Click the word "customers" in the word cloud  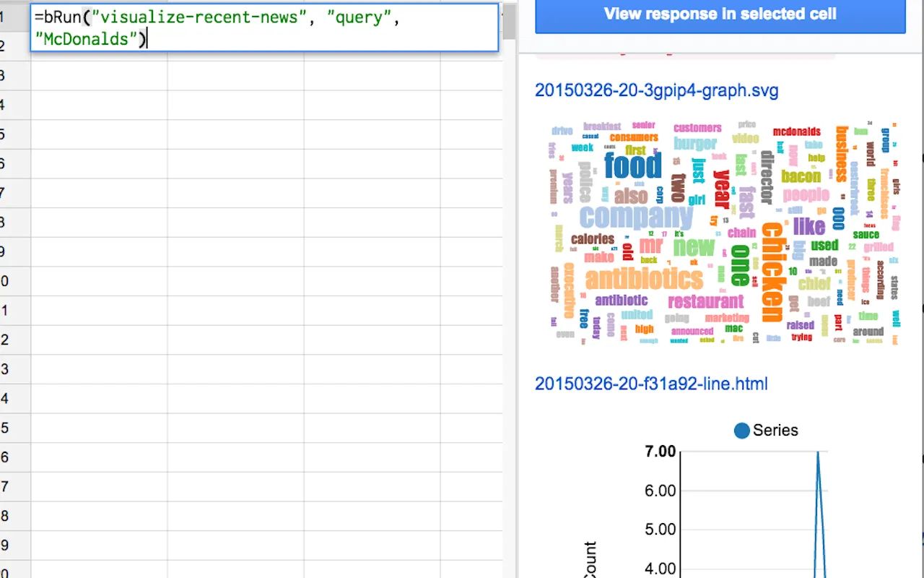[x=697, y=128]
